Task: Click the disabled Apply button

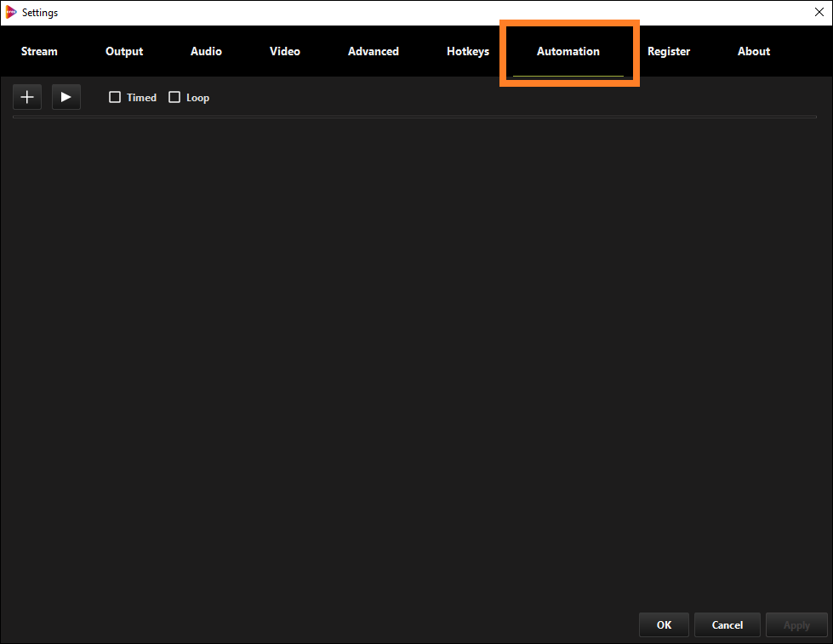Action: [x=796, y=624]
